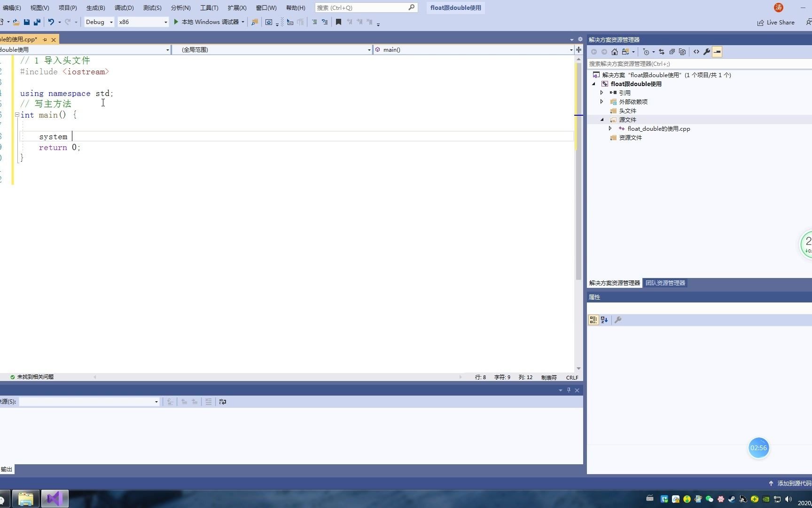The image size is (812, 508).
Task: Open the Output source (来源) dropdown
Action: pos(89,402)
